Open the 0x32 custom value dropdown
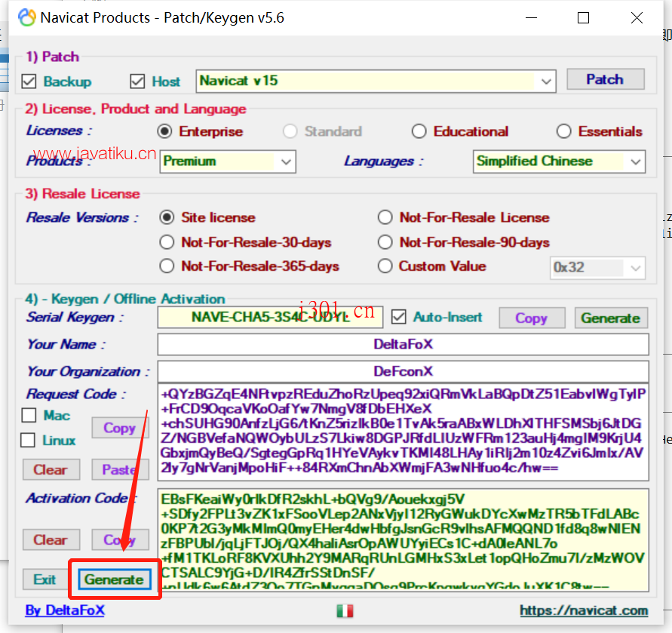The image size is (672, 633). tap(597, 268)
